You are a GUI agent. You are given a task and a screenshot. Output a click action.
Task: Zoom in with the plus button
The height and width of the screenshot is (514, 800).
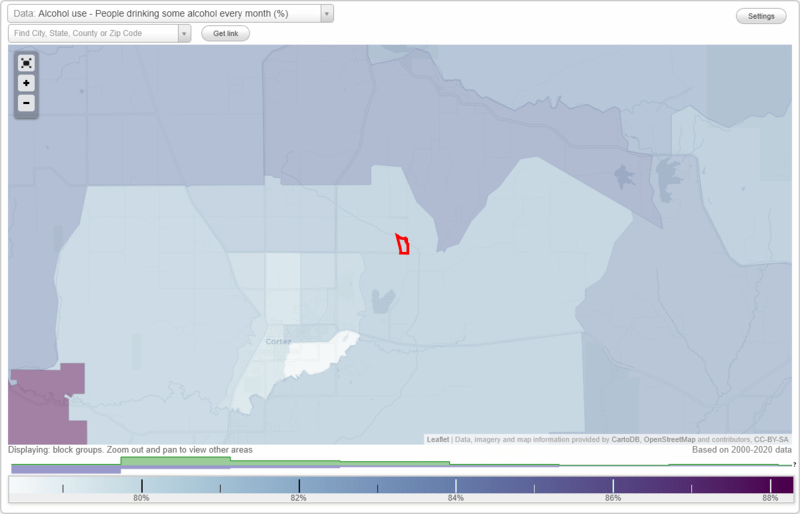[x=27, y=83]
